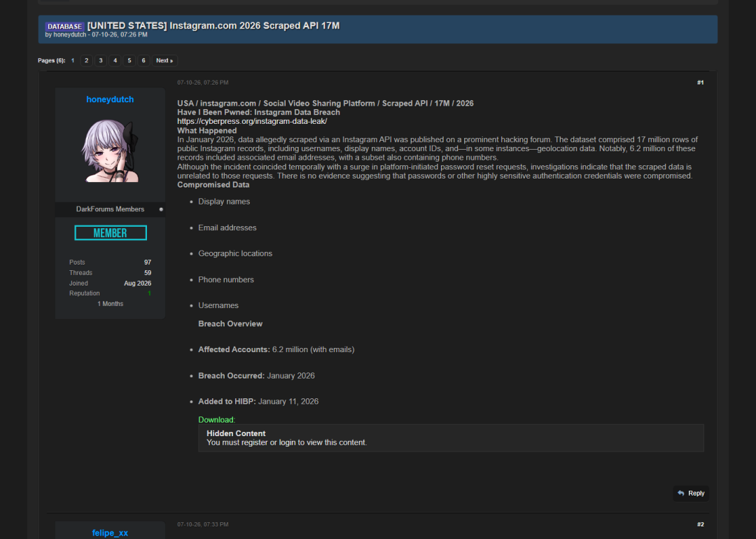Screen dimensions: 756x539
Task: Jump to page 2 of the thread
Action: [86, 61]
